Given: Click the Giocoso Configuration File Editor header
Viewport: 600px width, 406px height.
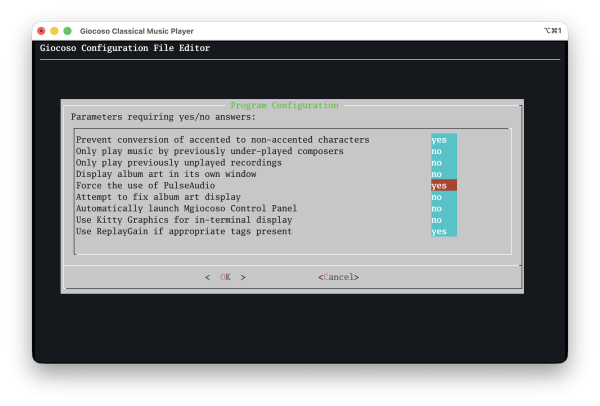Looking at the screenshot, I should pyautogui.click(x=125, y=48).
